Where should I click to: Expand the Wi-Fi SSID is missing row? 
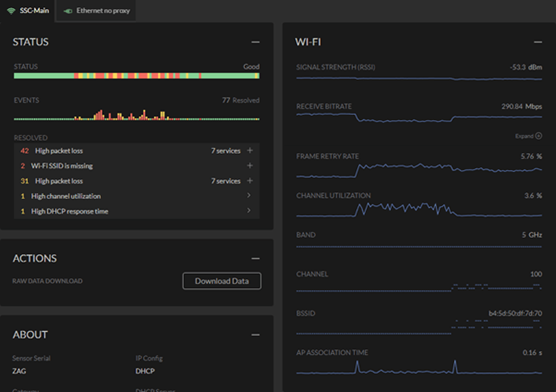coord(250,166)
